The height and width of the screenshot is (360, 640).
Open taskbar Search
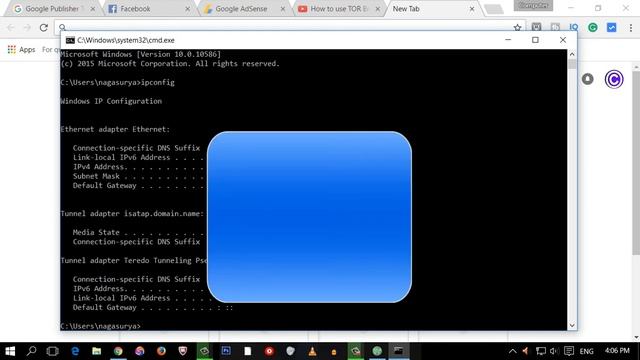point(31,351)
